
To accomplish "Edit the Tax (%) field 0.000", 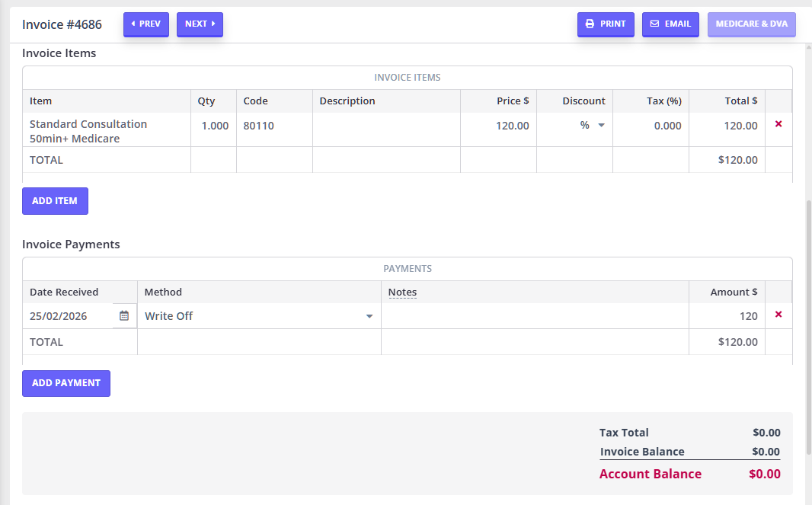I will click(651, 126).
